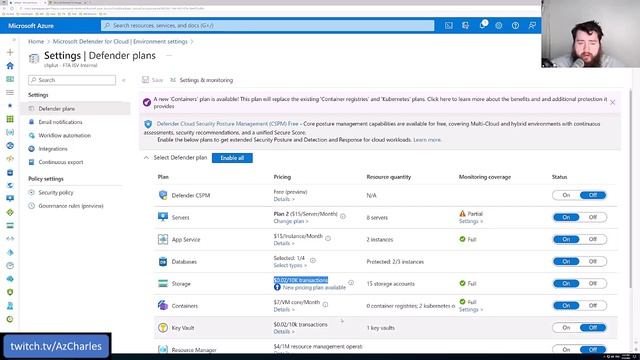Open Settings & monitoring
The width and height of the screenshot is (640, 360).
point(202,80)
